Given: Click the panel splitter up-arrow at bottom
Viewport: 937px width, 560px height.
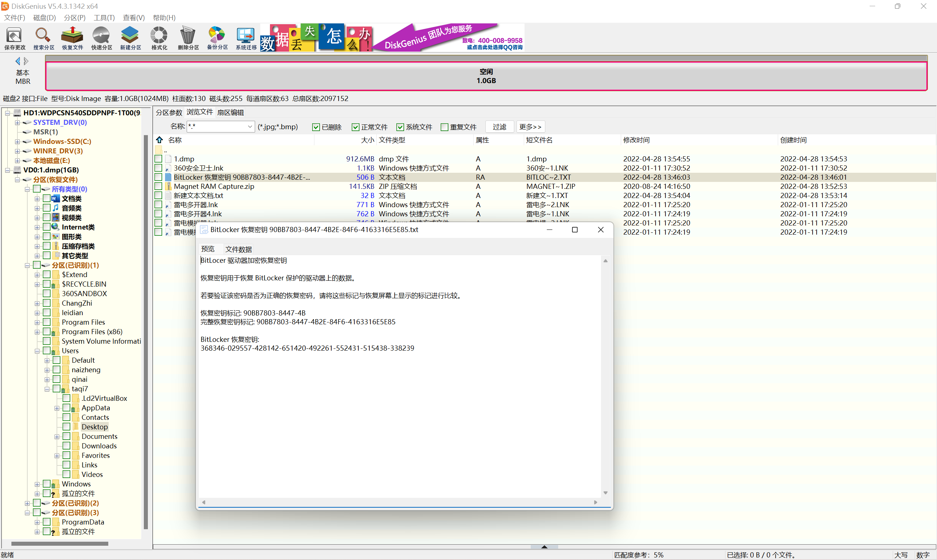Looking at the screenshot, I should pyautogui.click(x=544, y=547).
